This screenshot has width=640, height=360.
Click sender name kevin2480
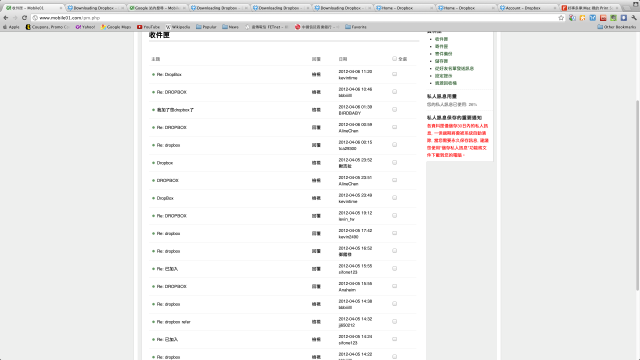tap(348, 237)
